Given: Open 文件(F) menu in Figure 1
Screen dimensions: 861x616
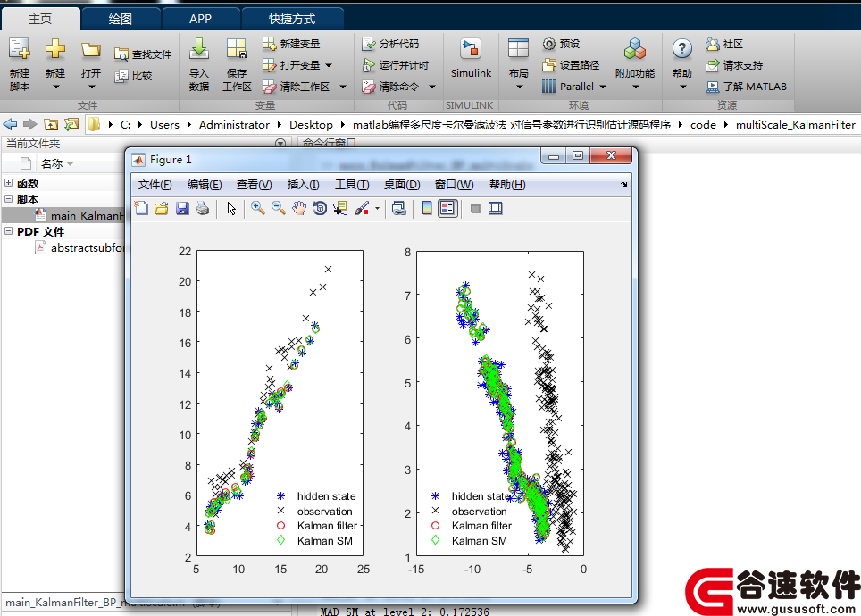Looking at the screenshot, I should tap(155, 185).
